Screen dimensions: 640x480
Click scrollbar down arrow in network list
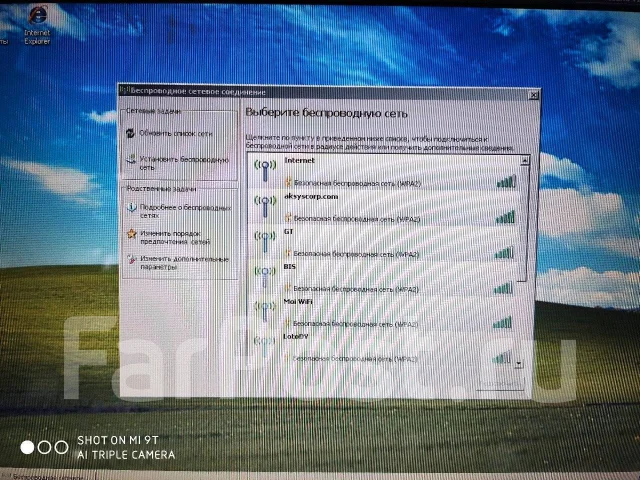pos(519,363)
